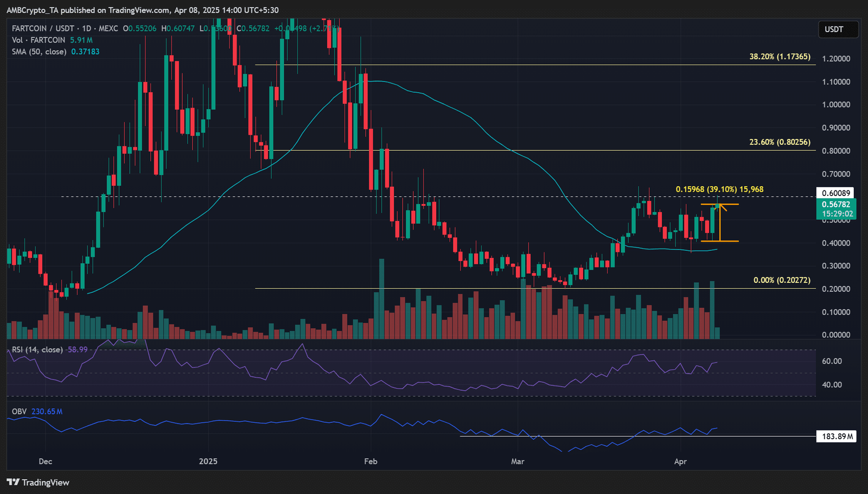Click the 0.00% (0.20272) Fibonacci label
The image size is (868, 494).
(x=781, y=280)
